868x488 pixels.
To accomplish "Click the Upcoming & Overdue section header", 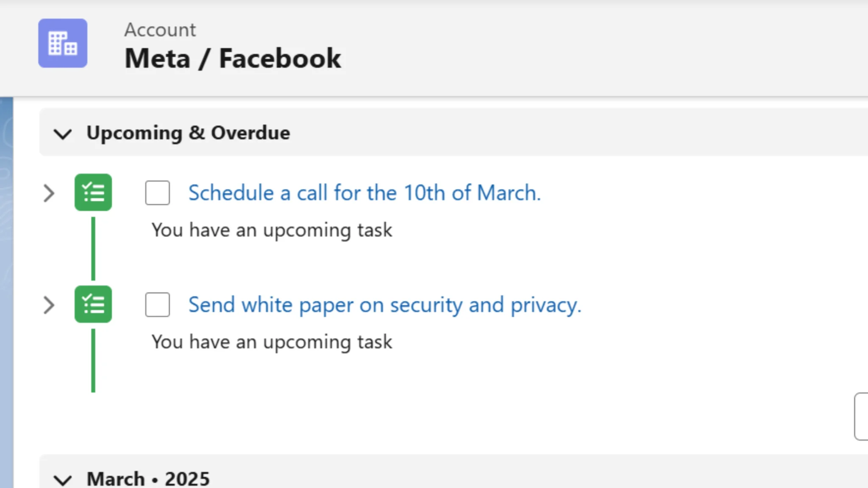I will [x=188, y=133].
